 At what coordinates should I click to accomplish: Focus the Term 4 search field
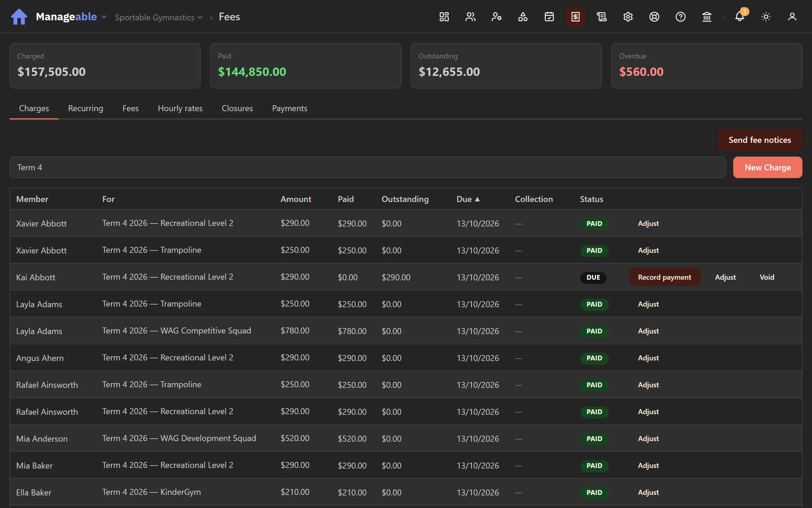point(367,167)
